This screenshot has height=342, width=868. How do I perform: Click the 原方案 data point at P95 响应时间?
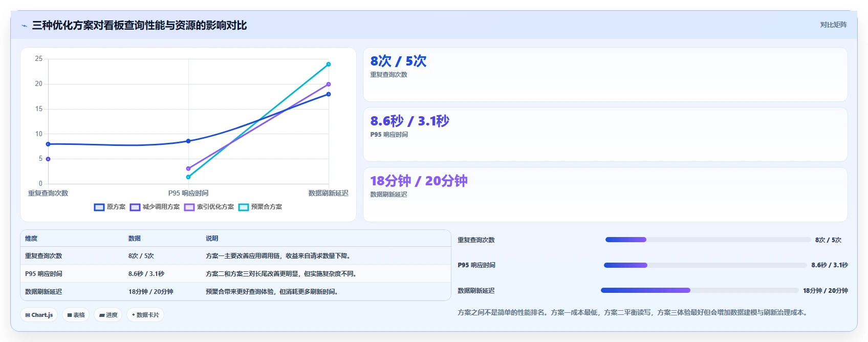(188, 141)
